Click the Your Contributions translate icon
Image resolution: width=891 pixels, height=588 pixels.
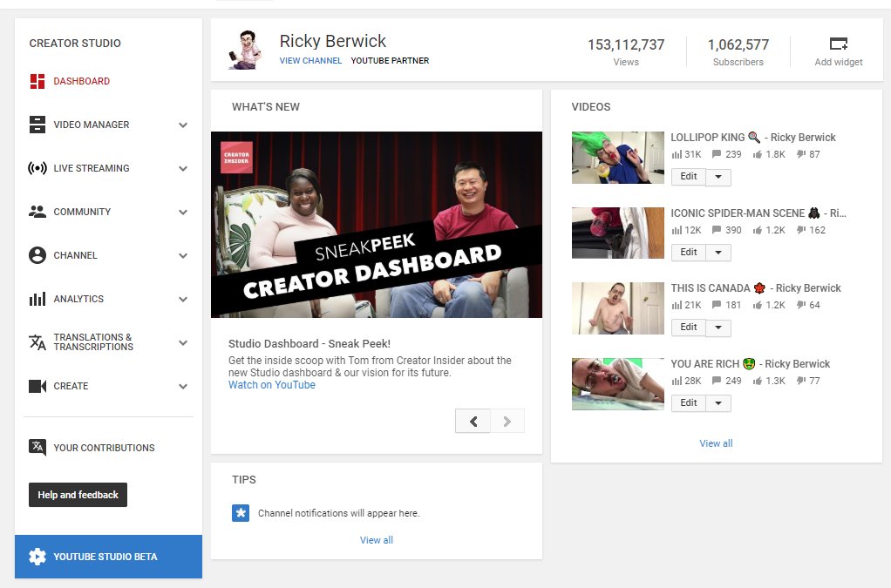(x=37, y=447)
